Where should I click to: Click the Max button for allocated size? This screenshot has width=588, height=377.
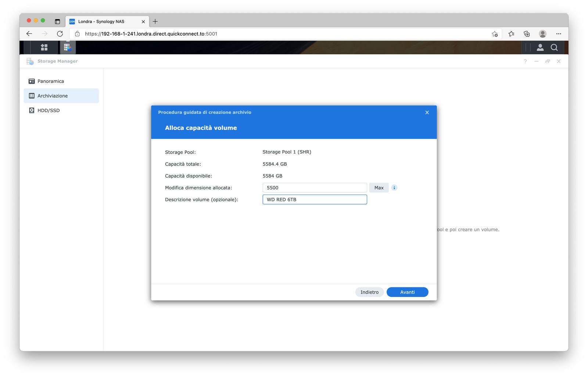tap(379, 188)
